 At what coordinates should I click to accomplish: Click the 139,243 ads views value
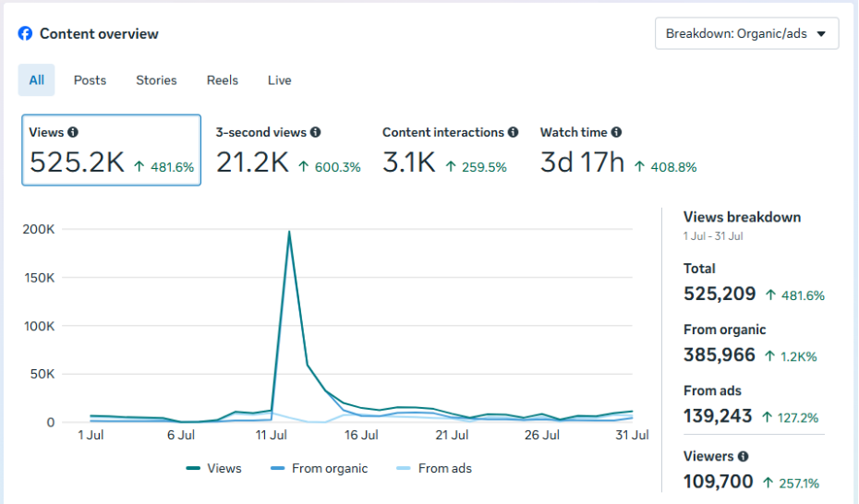point(718,416)
